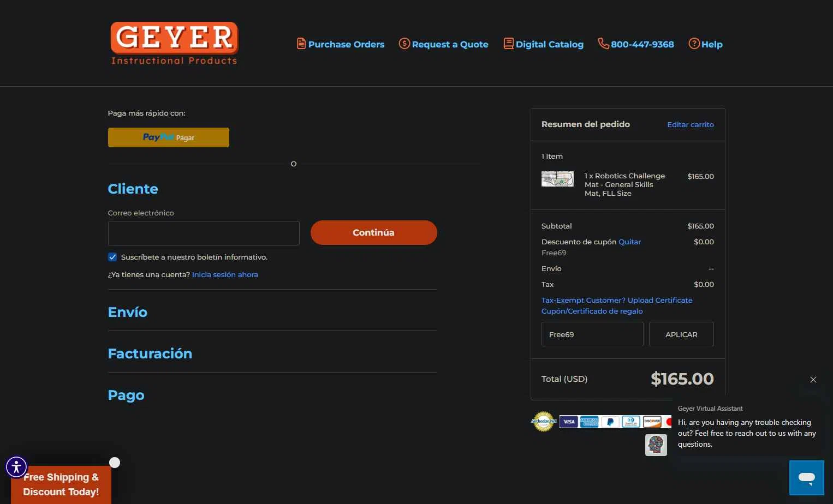This screenshot has height=504, width=833.
Task: Click the Total $165.00 amount
Action: coord(682,379)
